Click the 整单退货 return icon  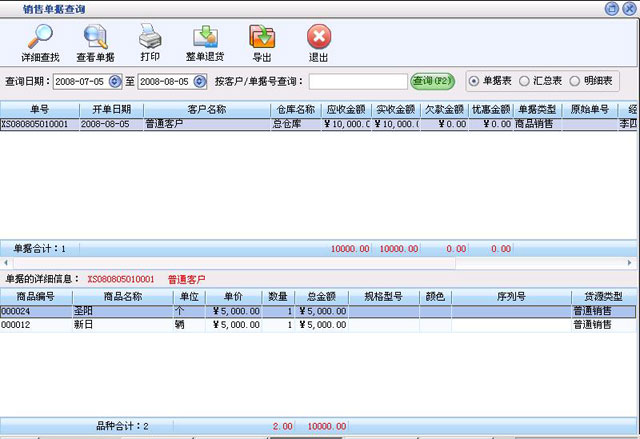pyautogui.click(x=205, y=38)
